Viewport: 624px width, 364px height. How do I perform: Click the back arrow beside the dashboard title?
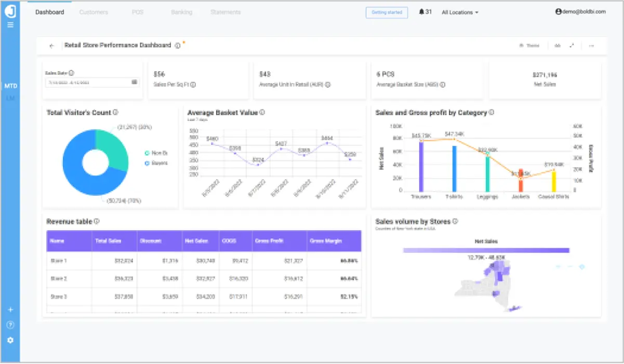[x=51, y=46]
